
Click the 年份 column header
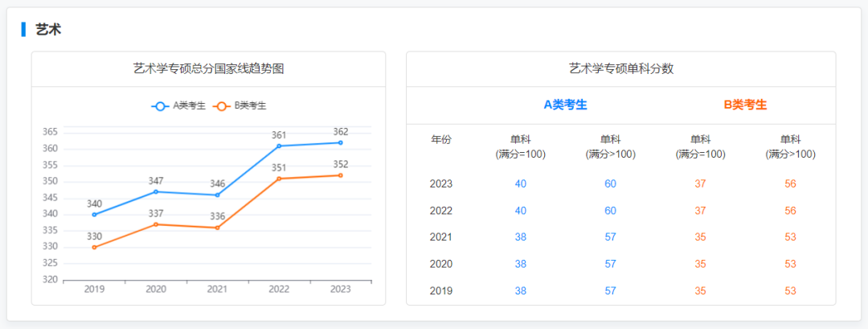coord(441,139)
